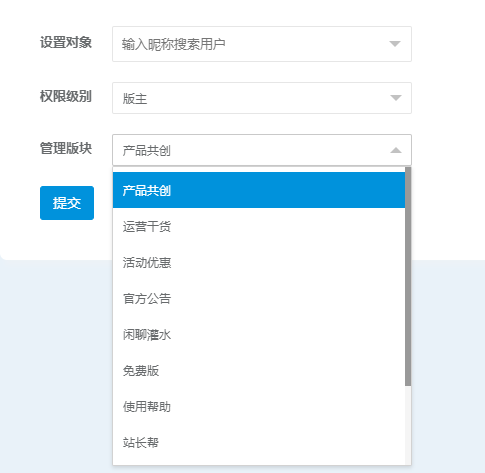Select the 官方公告 option
Viewport: 485px width, 473px height.
[x=259, y=298]
